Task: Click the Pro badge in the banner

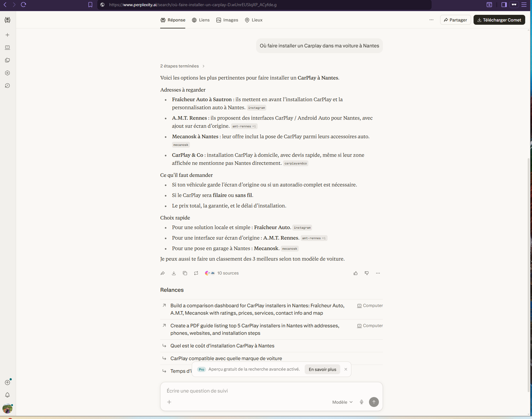Action: [x=201, y=370]
